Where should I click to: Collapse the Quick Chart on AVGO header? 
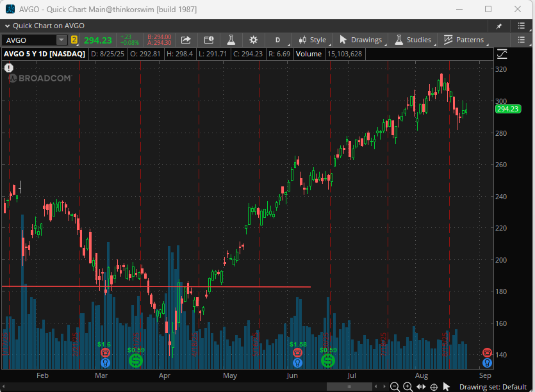[7, 26]
